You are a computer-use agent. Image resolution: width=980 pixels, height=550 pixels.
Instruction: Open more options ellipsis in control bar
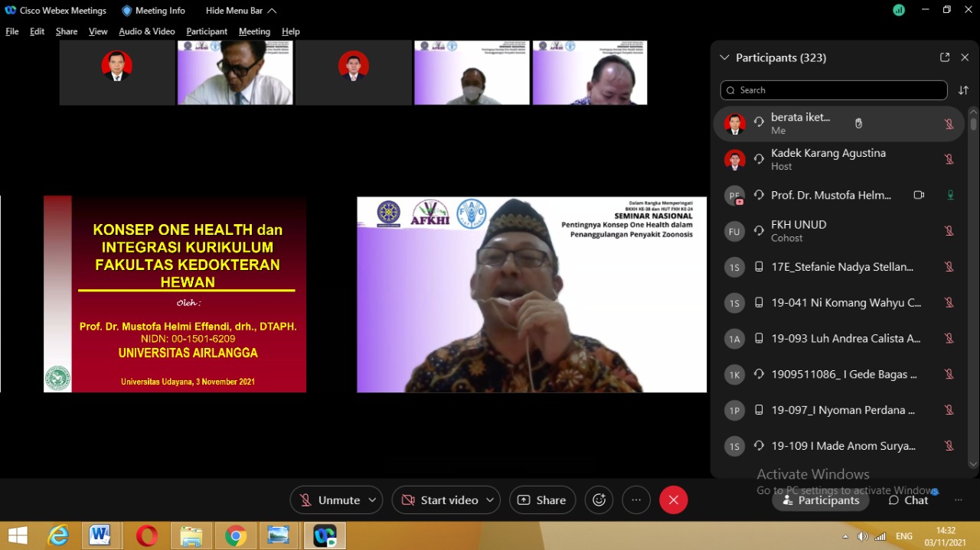click(635, 500)
